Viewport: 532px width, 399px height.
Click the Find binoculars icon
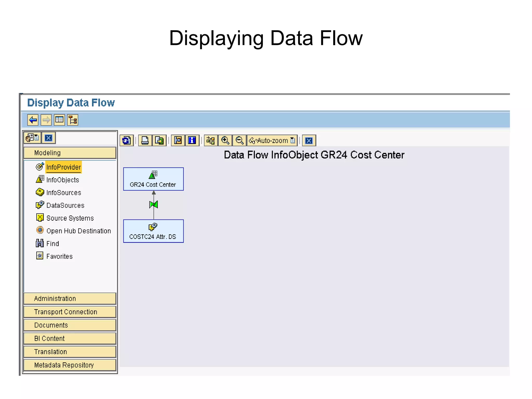pos(40,243)
